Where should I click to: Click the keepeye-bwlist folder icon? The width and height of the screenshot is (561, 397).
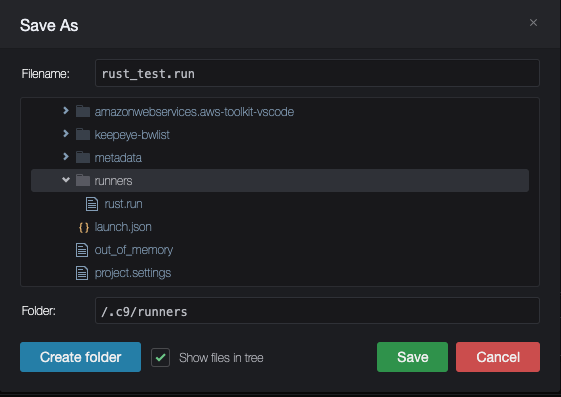click(83, 134)
